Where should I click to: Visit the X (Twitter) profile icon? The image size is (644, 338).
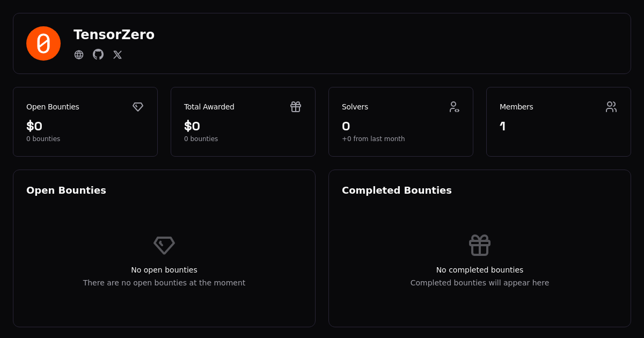118,55
